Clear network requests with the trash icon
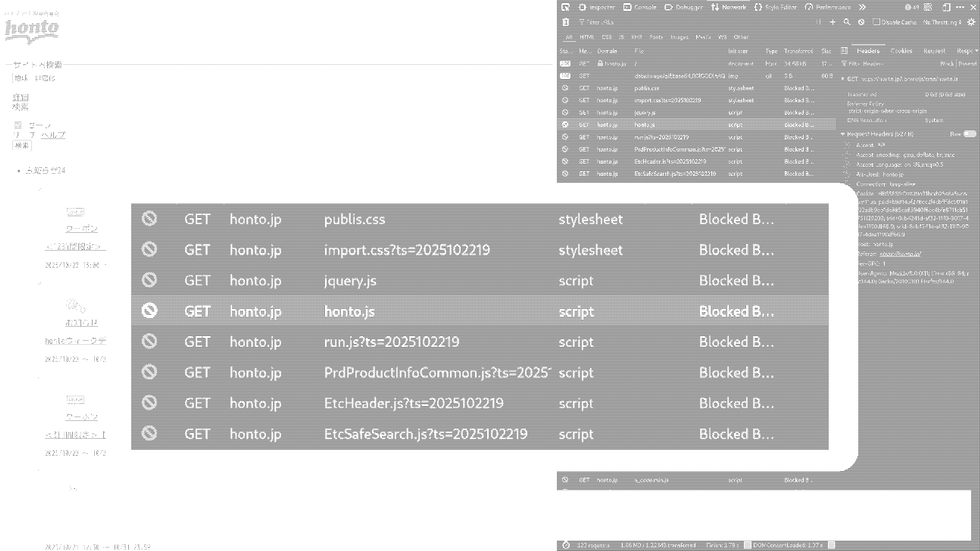Screen dimensions: 980x551 [x=565, y=22]
